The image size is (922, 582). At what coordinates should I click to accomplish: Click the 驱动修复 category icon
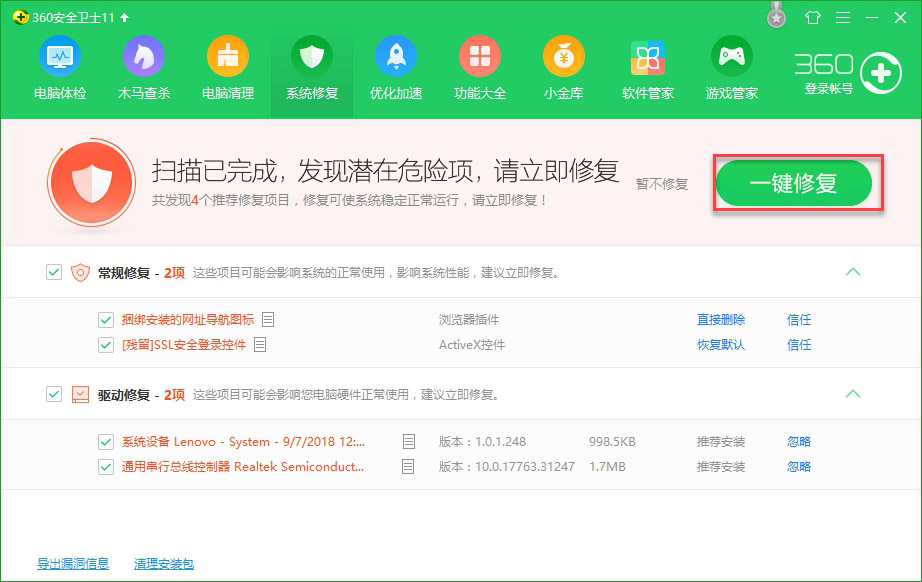(80, 394)
